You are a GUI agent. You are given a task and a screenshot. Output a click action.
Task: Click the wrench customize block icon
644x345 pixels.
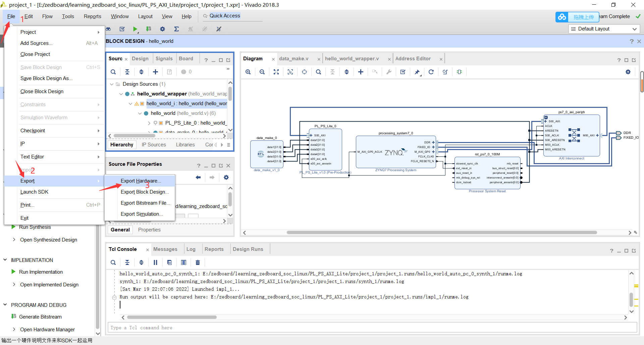(x=389, y=72)
